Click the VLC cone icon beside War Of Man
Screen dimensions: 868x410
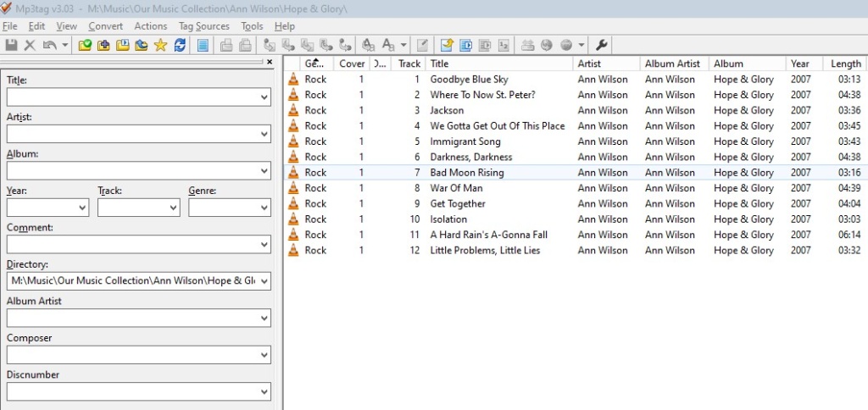point(292,188)
